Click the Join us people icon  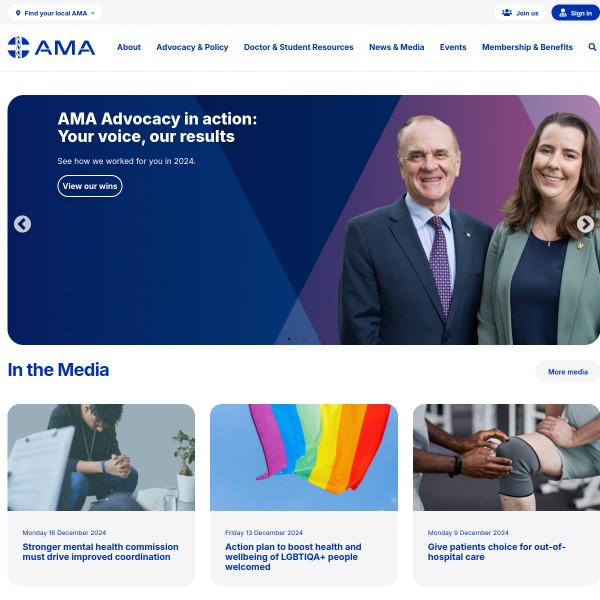[507, 13]
